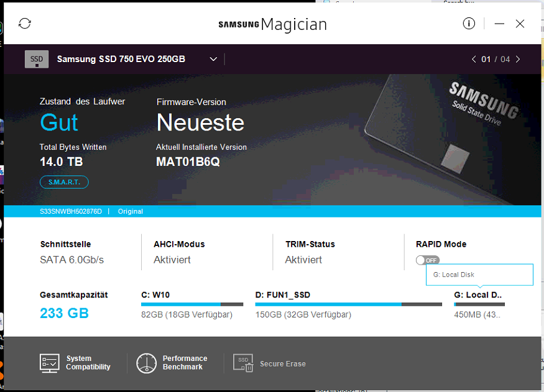Click the Performance Benchmark gauge icon
Image resolution: width=544 pixels, height=392 pixels.
(x=146, y=363)
